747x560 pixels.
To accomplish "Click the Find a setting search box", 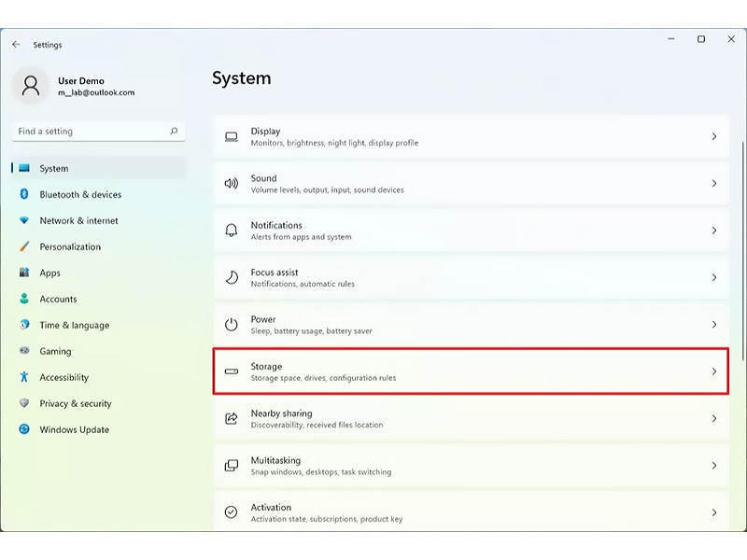I will [99, 131].
